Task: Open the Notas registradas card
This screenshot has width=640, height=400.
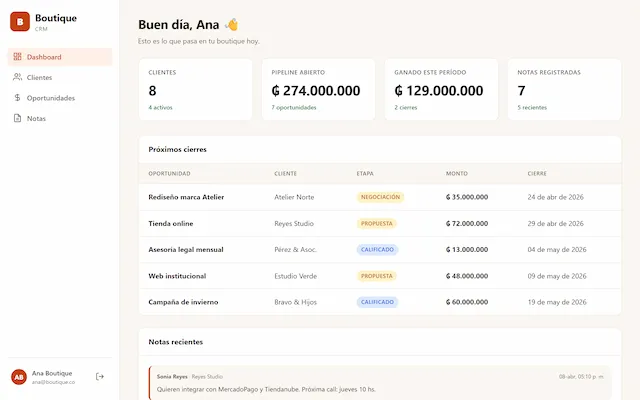Action: pyautogui.click(x=564, y=89)
